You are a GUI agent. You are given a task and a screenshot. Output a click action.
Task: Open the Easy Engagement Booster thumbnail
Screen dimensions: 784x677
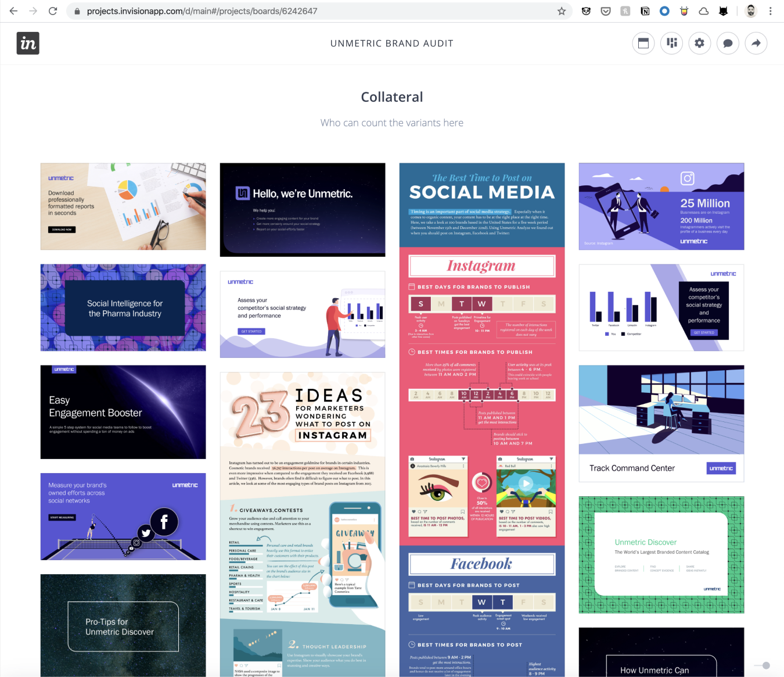coord(123,412)
